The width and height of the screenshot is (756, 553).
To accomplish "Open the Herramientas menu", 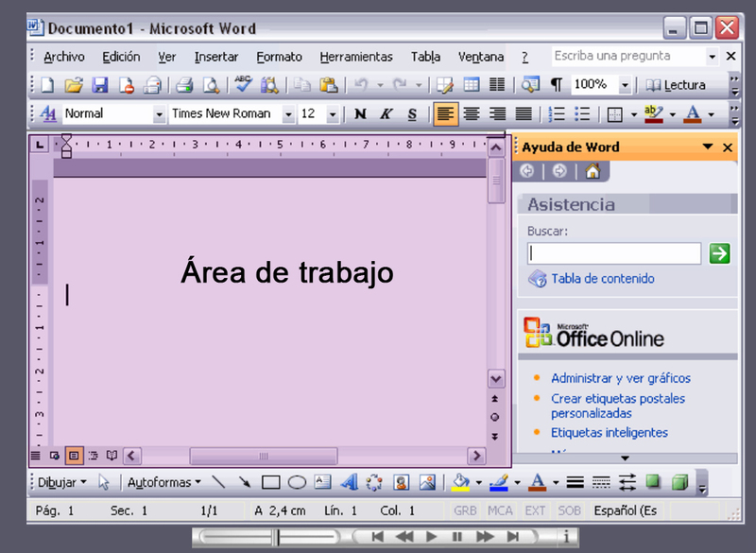I will [x=355, y=57].
